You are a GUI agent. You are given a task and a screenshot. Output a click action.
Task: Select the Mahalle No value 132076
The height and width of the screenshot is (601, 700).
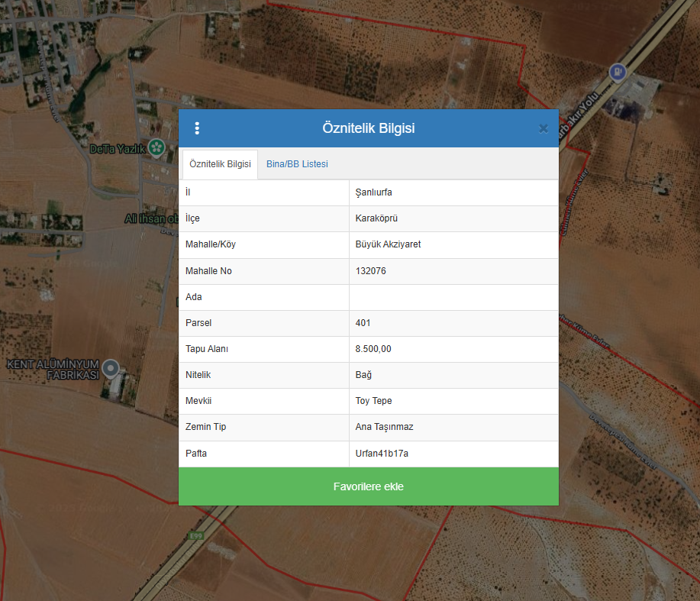click(x=371, y=271)
